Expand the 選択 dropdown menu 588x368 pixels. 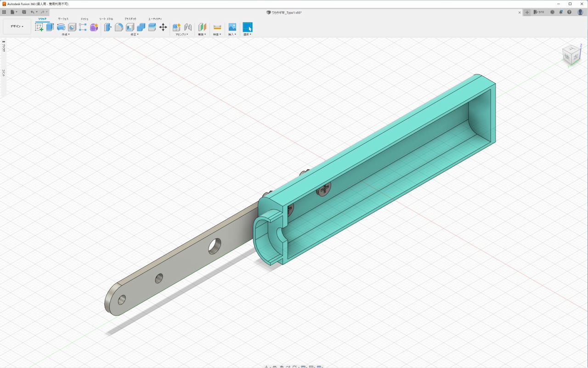point(248,34)
